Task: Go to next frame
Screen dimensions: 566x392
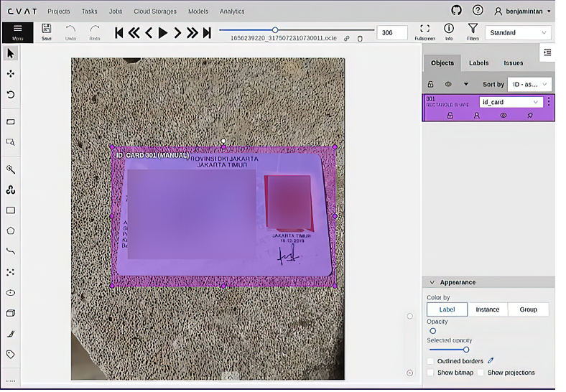Action: [x=177, y=33]
